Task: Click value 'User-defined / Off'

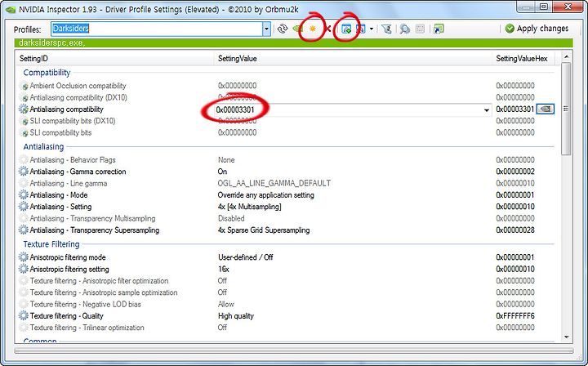Action: 246,257
